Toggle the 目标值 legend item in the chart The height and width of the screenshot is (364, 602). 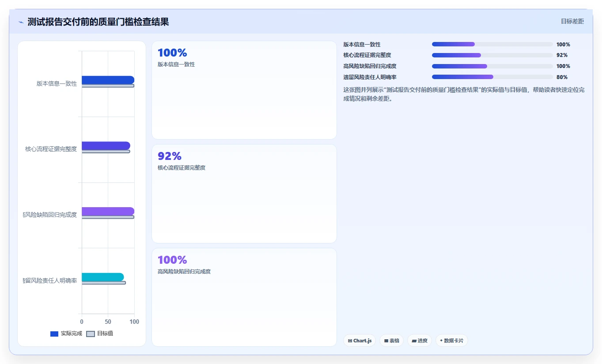[x=100, y=334]
